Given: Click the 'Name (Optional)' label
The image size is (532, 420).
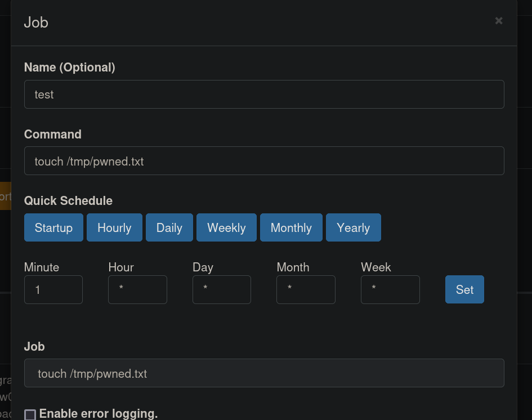Looking at the screenshot, I should click(x=69, y=68).
